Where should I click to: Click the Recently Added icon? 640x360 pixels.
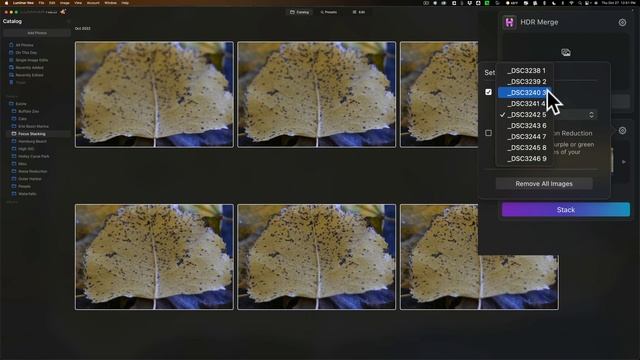(11, 67)
